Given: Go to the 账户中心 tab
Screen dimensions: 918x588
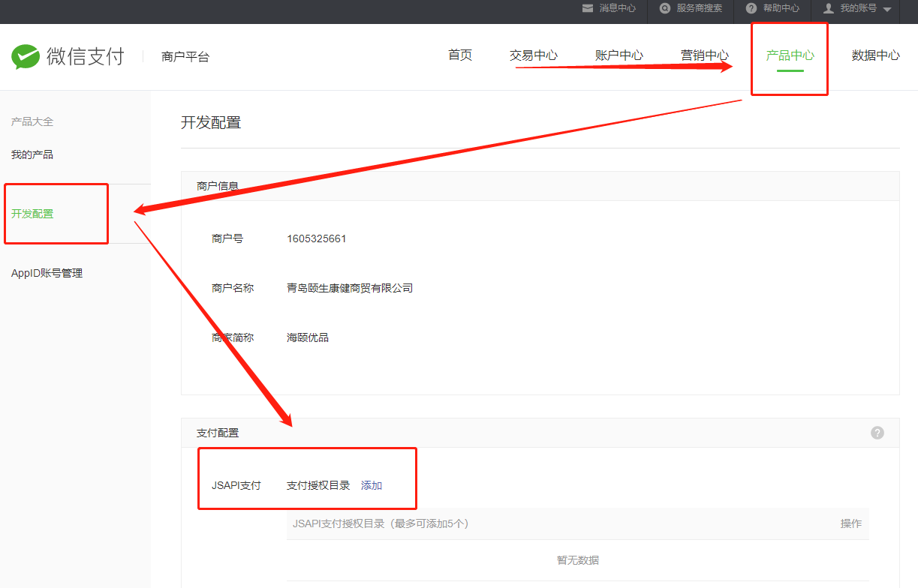Looking at the screenshot, I should [x=619, y=55].
